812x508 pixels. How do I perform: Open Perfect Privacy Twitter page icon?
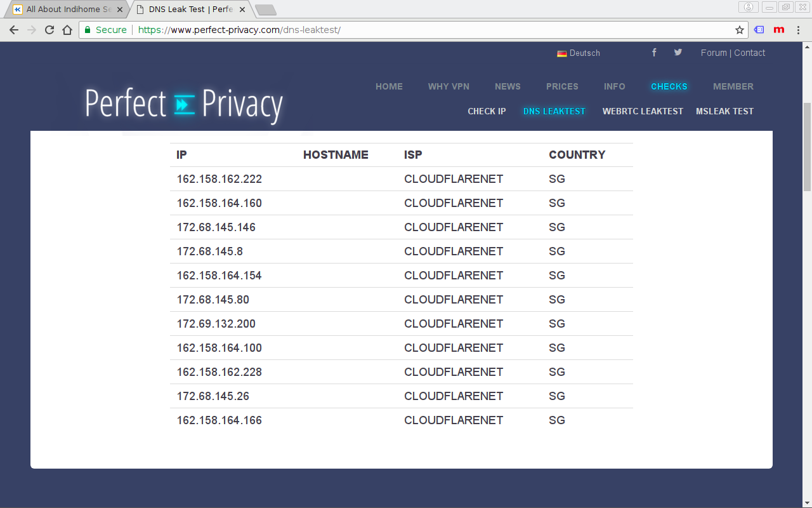click(x=678, y=53)
